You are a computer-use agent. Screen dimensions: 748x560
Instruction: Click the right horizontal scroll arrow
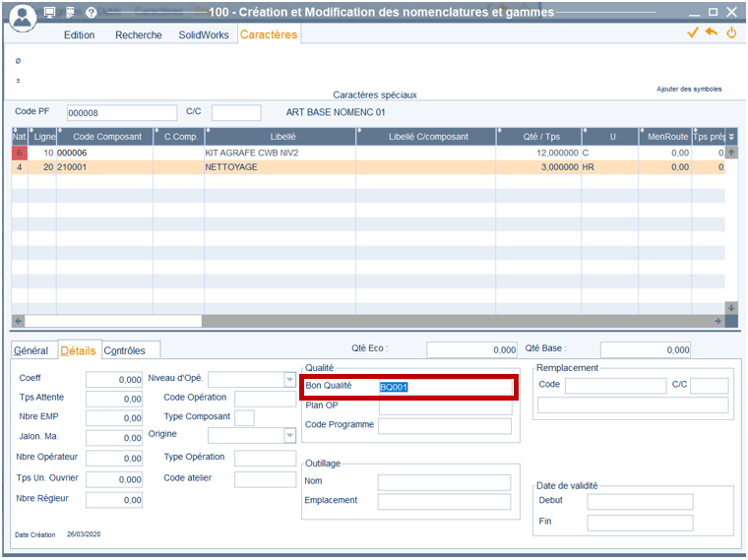point(717,321)
